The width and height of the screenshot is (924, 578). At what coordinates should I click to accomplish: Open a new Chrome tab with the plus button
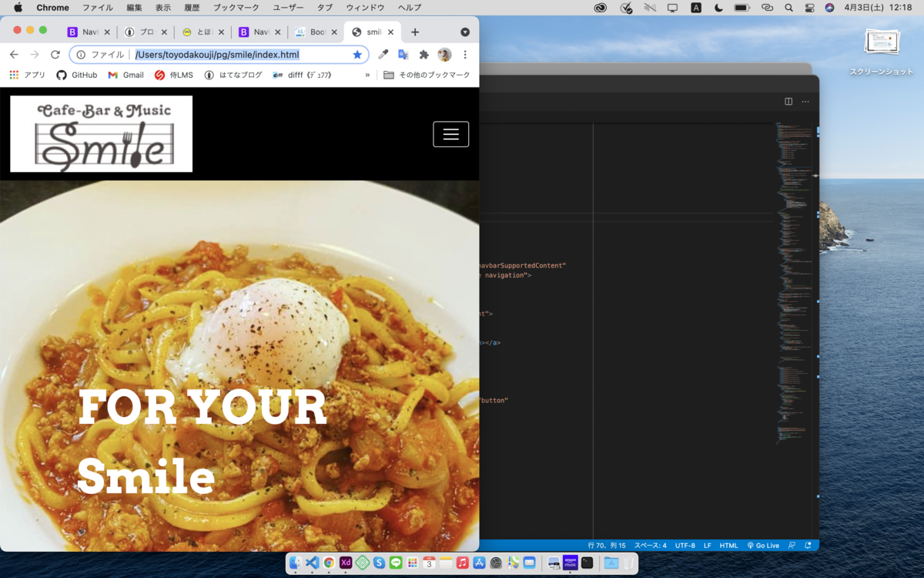pyautogui.click(x=415, y=32)
